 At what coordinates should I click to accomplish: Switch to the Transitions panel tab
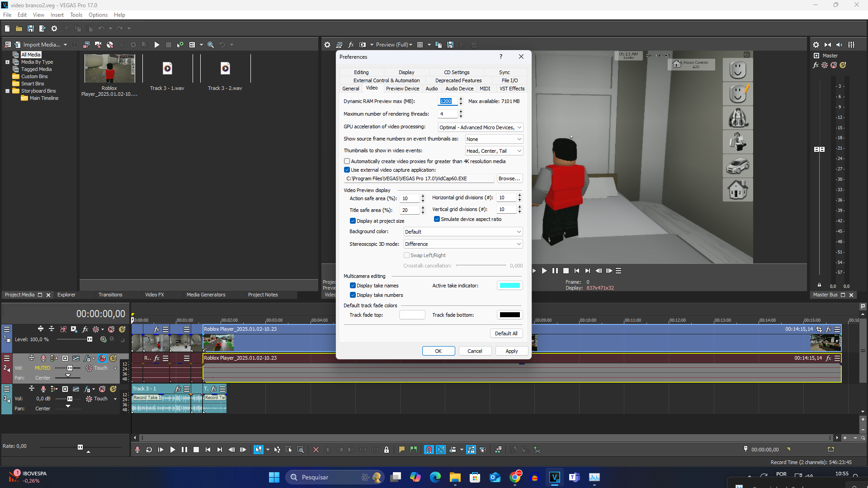click(110, 295)
